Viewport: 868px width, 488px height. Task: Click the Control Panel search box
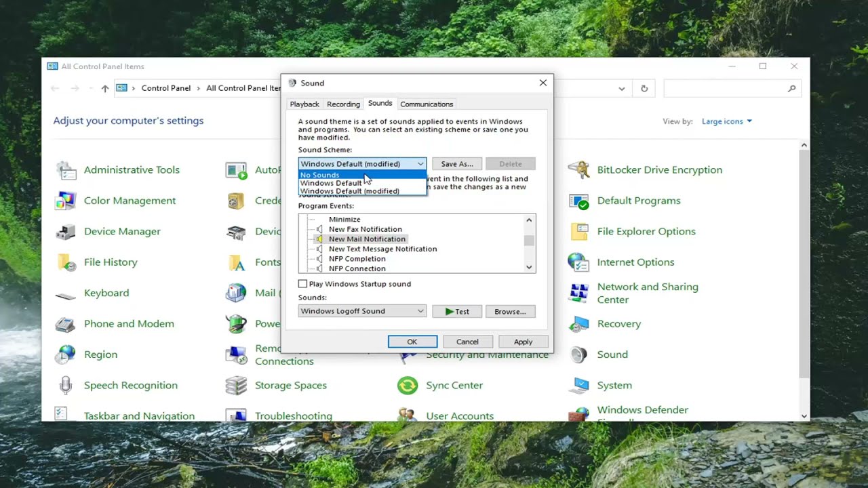pos(732,88)
